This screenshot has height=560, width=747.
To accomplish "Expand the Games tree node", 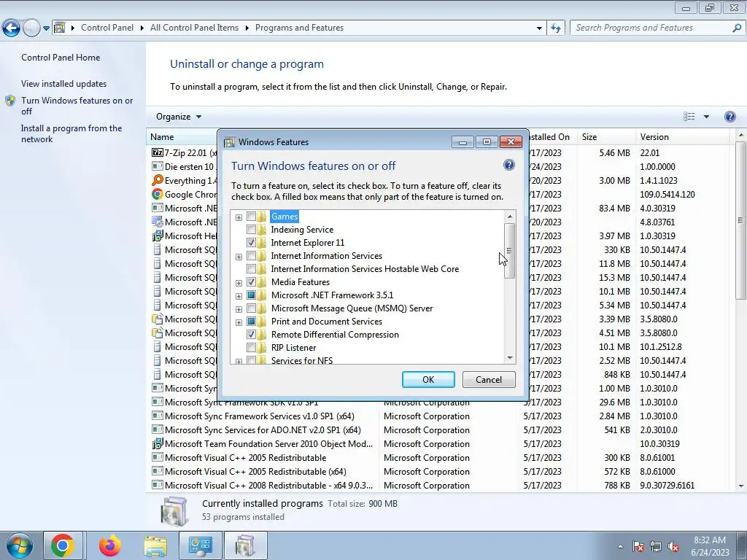I will click(x=239, y=217).
